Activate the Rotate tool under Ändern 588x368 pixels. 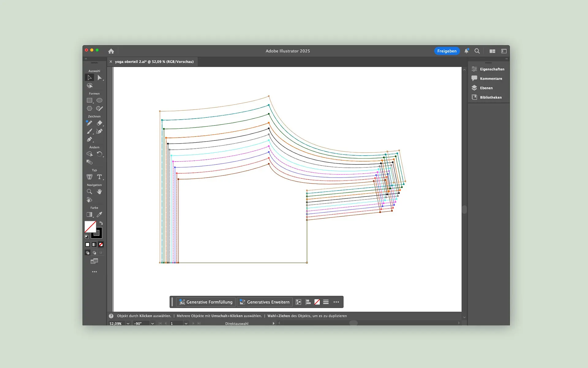100,154
